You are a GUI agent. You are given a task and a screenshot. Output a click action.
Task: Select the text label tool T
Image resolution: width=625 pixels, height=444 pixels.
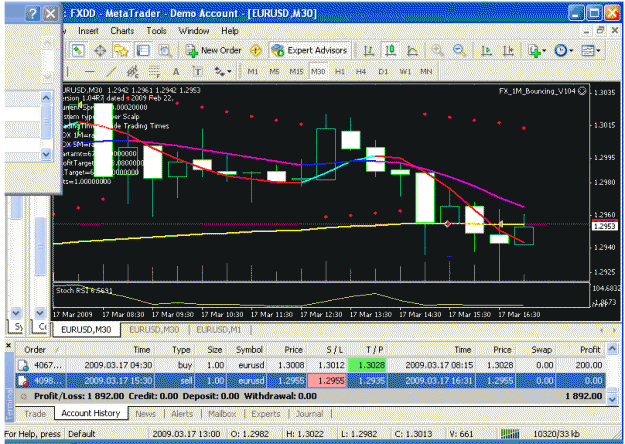click(197, 72)
